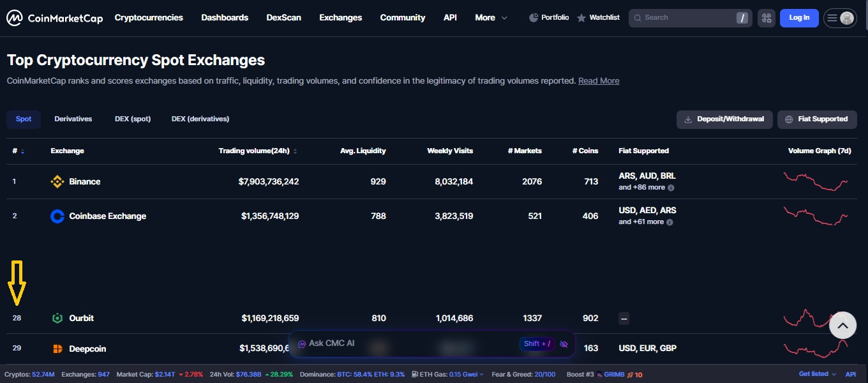
Task: Click the API link in the status bar
Action: 851,374
